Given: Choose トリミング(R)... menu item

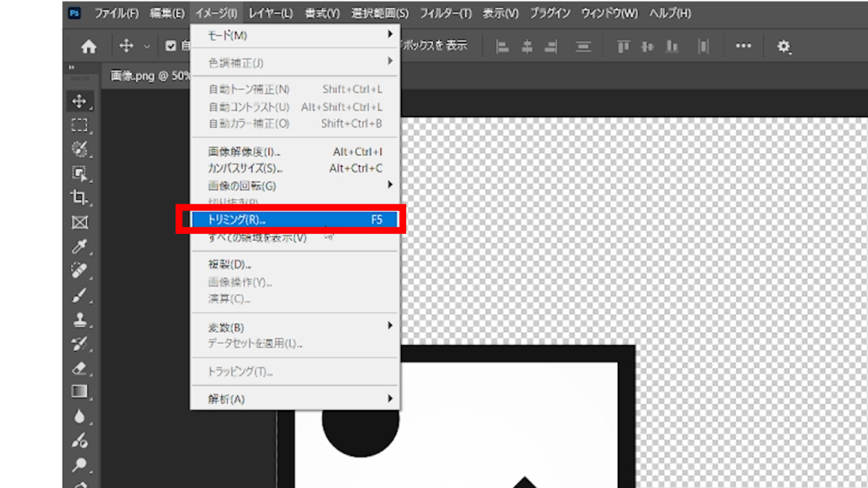Looking at the screenshot, I should click(x=295, y=219).
